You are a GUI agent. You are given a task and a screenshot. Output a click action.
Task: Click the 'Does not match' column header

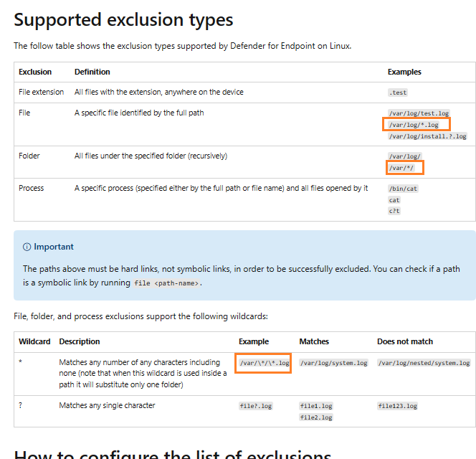point(405,342)
